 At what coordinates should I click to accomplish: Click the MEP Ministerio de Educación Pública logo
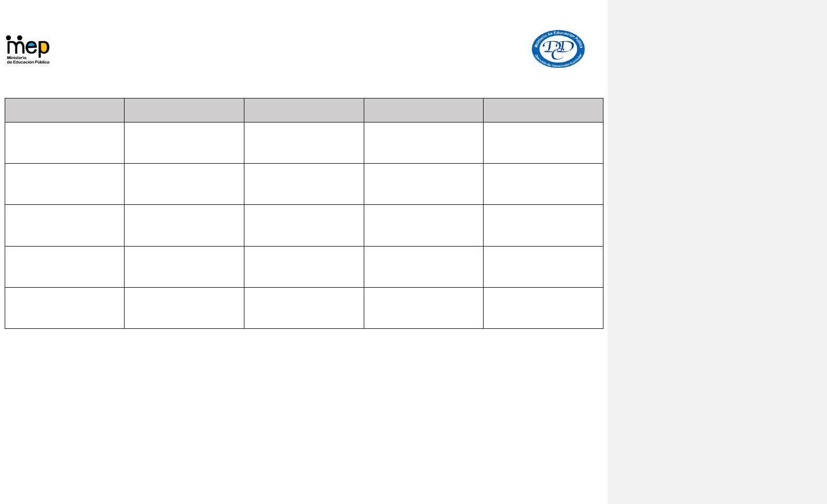click(x=28, y=50)
